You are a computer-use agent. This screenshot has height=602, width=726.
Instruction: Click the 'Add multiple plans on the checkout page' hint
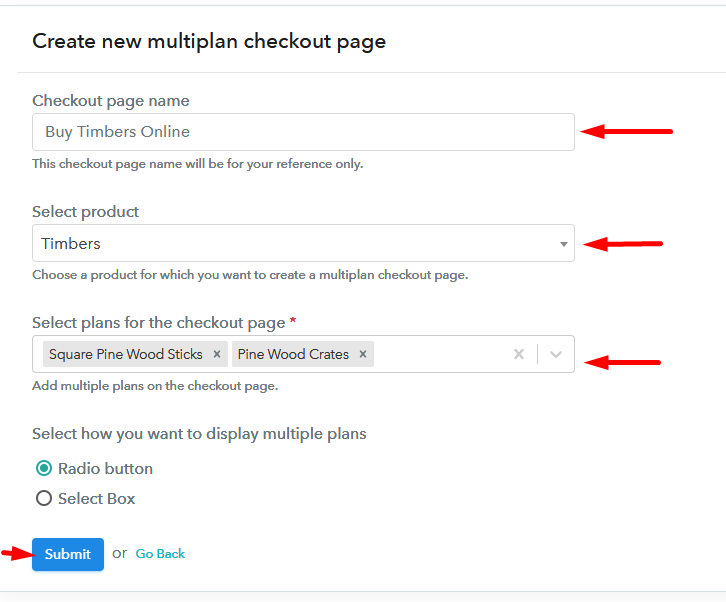click(x=155, y=386)
